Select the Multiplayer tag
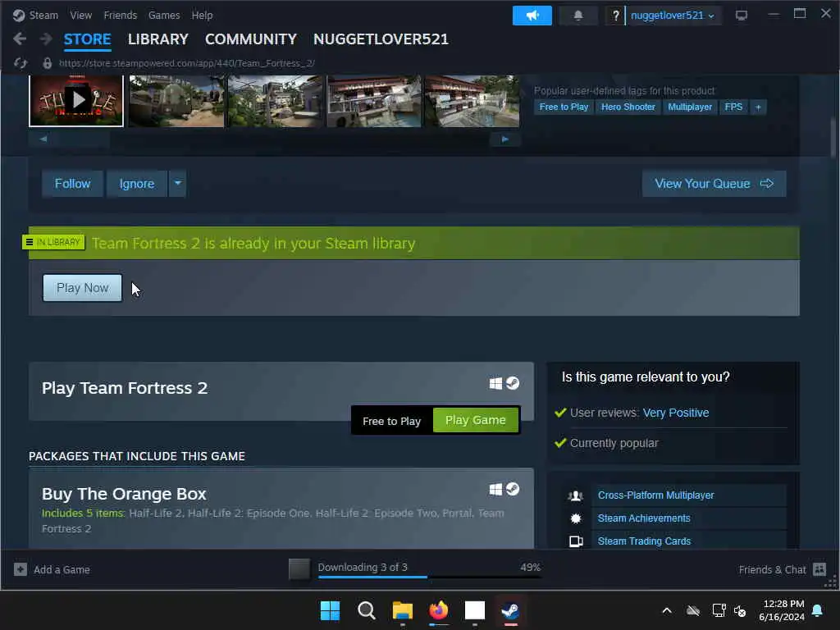840x630 pixels. (690, 107)
